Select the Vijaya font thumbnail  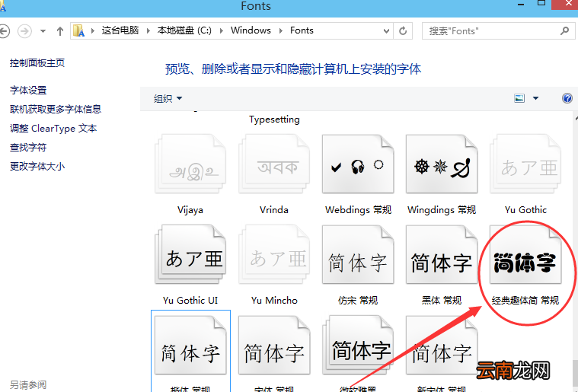[x=190, y=164]
